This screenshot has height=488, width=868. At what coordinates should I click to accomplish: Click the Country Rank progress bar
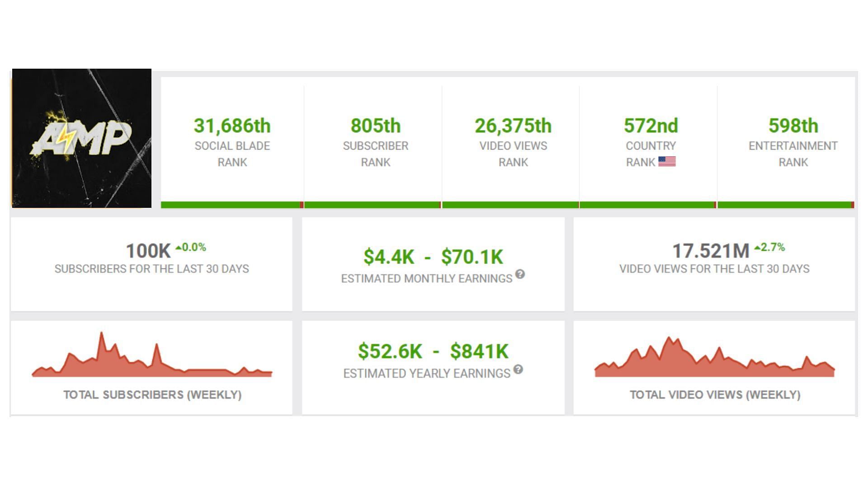pyautogui.click(x=648, y=205)
